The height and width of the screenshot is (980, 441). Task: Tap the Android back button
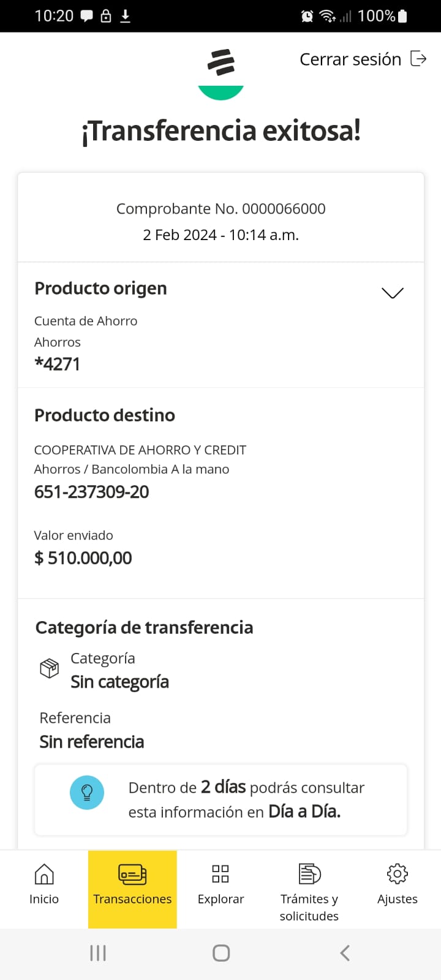pyautogui.click(x=345, y=953)
